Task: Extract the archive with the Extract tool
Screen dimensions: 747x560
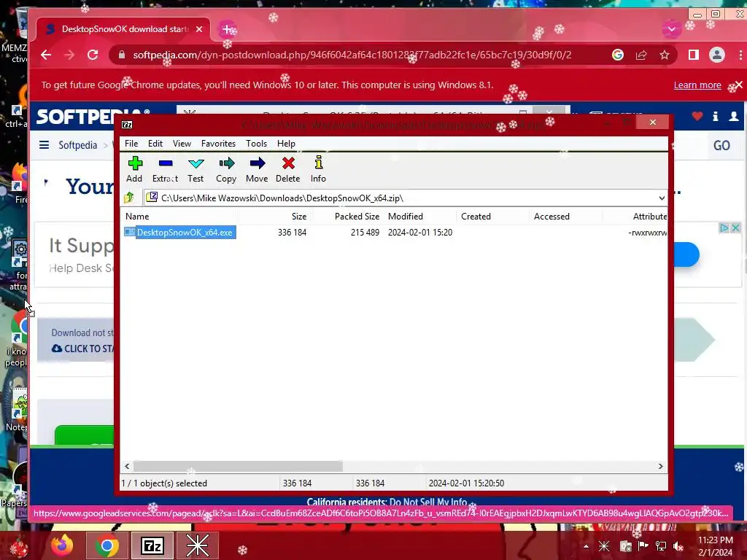Action: click(166, 169)
